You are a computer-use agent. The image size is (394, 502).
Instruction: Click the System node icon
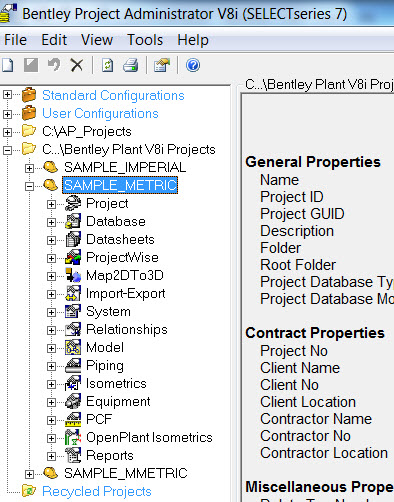[x=73, y=311]
